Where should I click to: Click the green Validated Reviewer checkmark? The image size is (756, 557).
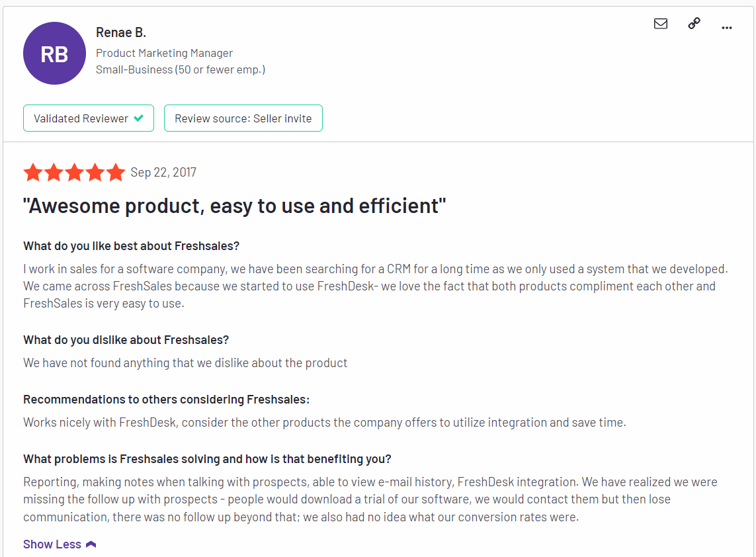click(x=139, y=118)
